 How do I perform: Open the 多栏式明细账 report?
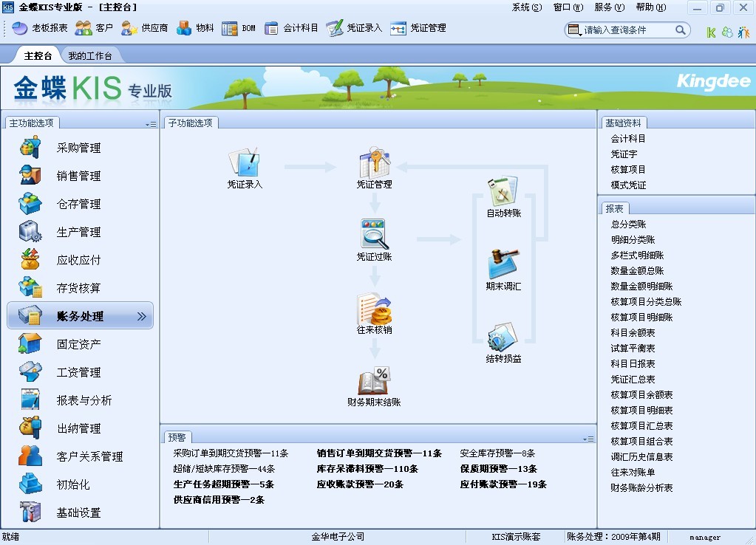point(637,255)
